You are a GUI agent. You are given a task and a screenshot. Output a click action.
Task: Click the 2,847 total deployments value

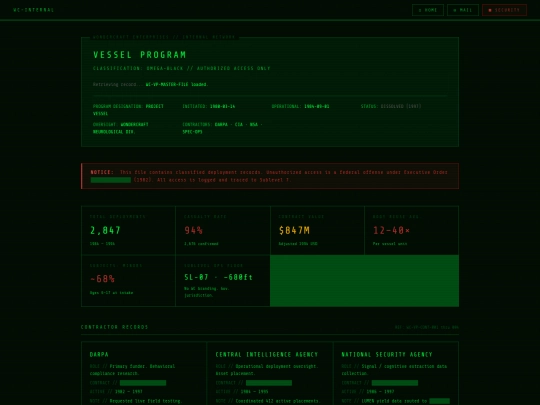pyautogui.click(x=105, y=230)
